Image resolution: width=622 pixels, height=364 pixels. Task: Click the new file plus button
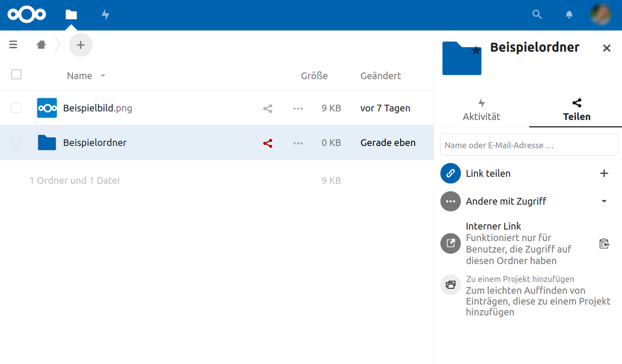click(80, 45)
